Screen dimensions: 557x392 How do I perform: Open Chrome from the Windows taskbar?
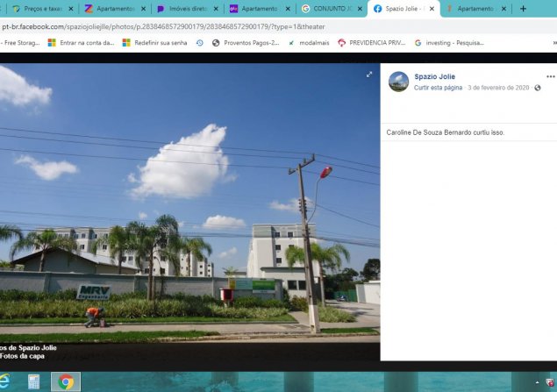66,382
